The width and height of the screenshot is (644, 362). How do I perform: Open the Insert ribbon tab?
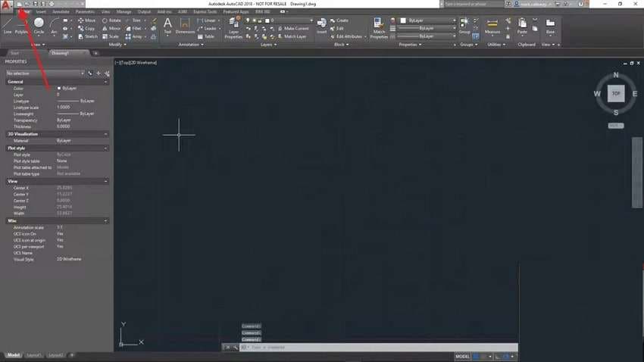coord(41,12)
